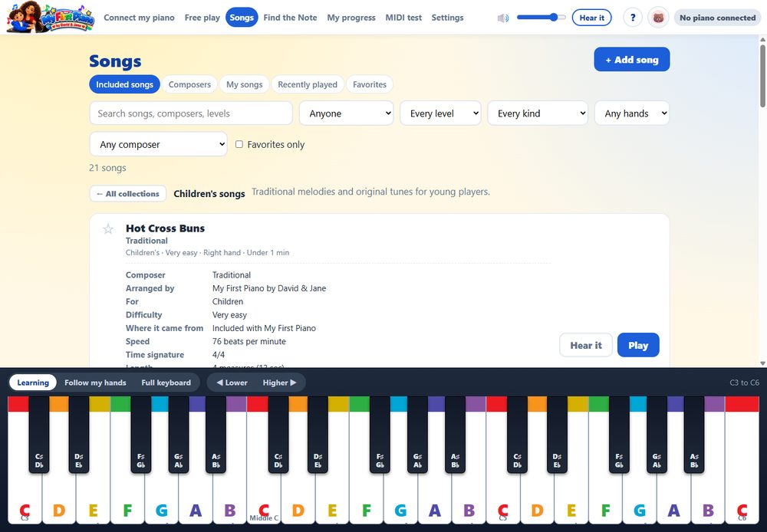Go to Connect my piano

pyautogui.click(x=139, y=18)
